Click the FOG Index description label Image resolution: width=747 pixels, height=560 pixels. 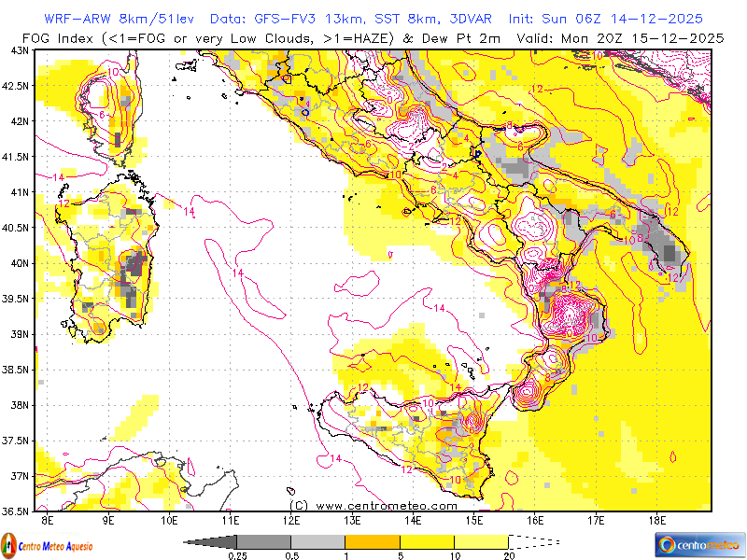coord(261,36)
